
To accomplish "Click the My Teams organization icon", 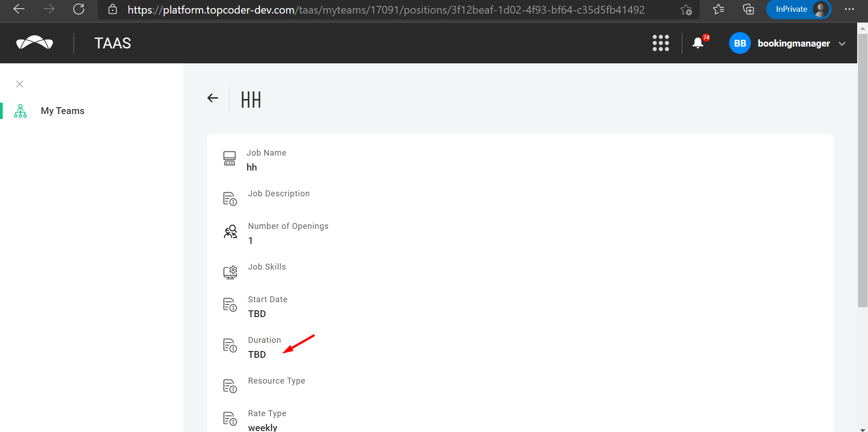I will 20,111.
